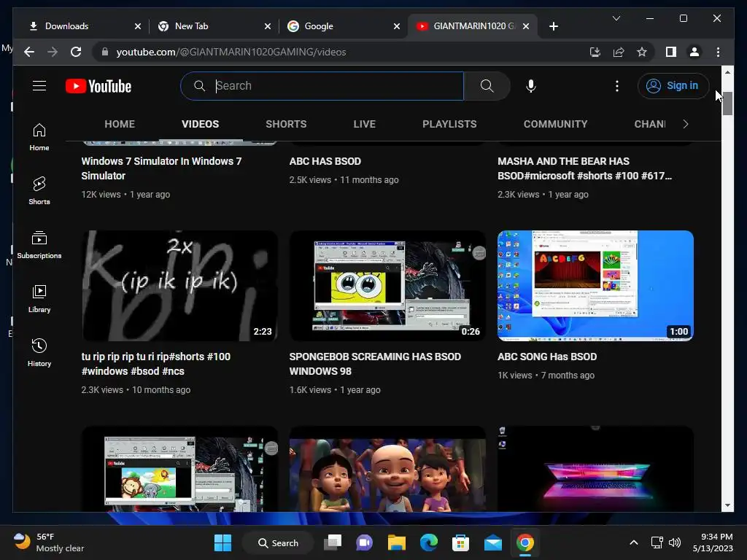Screen dimensions: 747x560
Task: View site information lock icon
Action: click(105, 52)
